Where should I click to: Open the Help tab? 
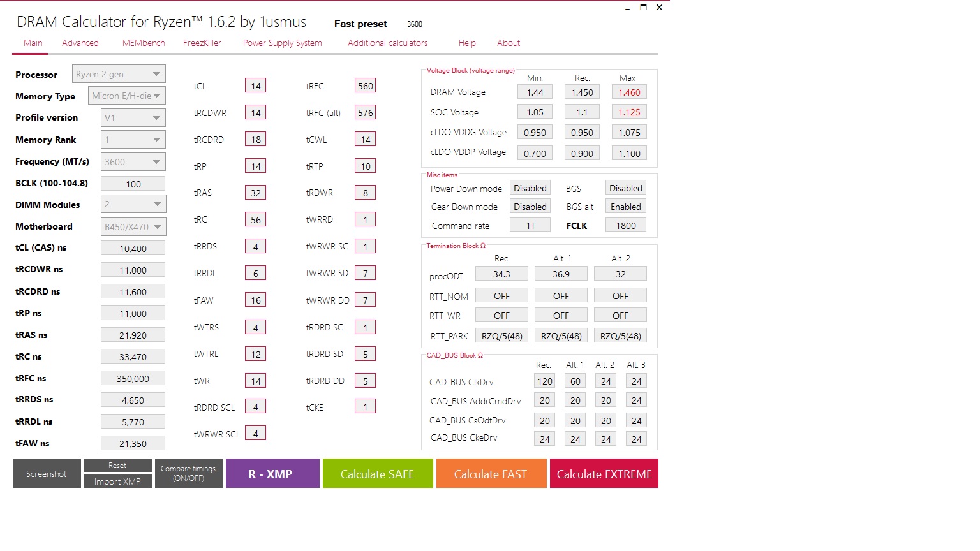467,43
